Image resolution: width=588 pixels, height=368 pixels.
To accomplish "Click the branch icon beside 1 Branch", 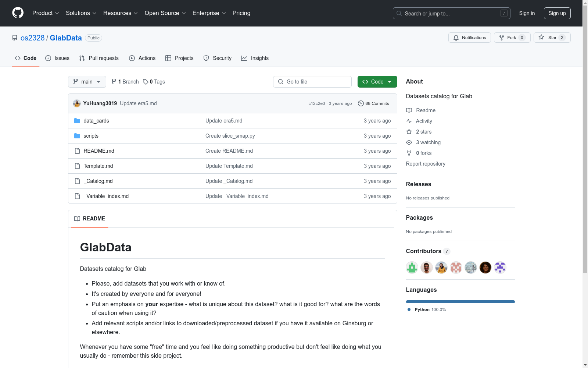I will click(x=114, y=82).
